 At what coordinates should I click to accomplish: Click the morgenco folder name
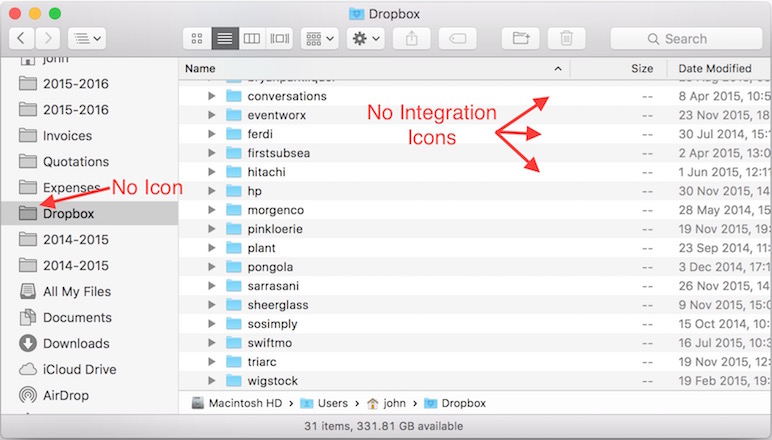pos(276,210)
